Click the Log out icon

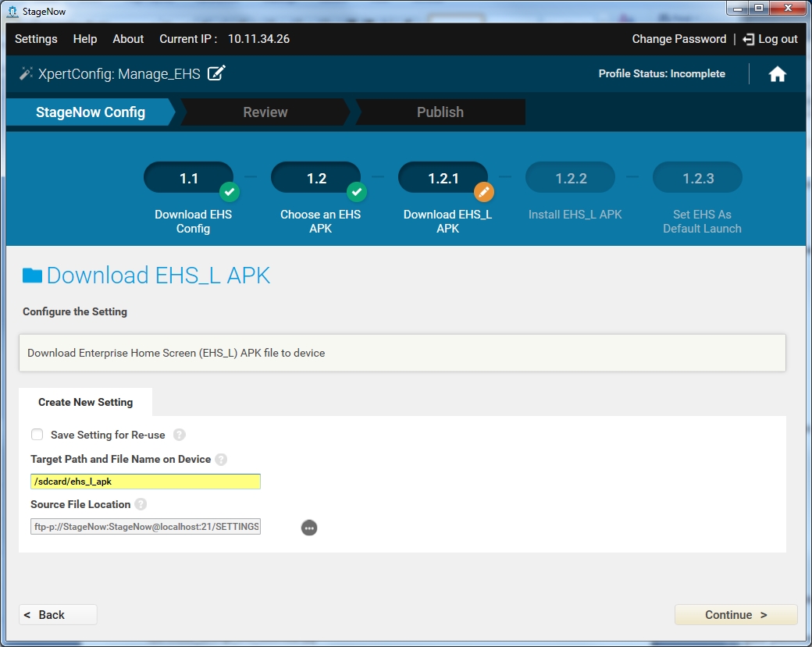point(749,39)
